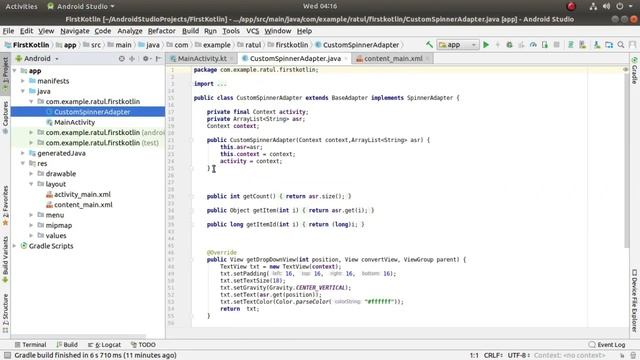Hide the Project tool window icon
Image resolution: width=640 pixels, height=360 pixels.
(x=158, y=58)
